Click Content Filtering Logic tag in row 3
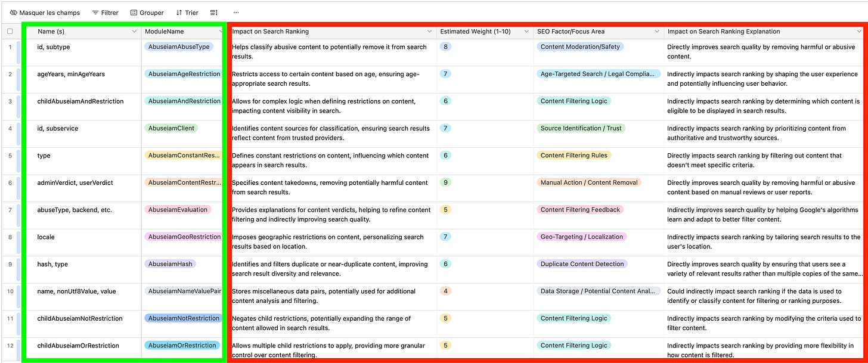This screenshot has height=363, width=868. tap(574, 101)
